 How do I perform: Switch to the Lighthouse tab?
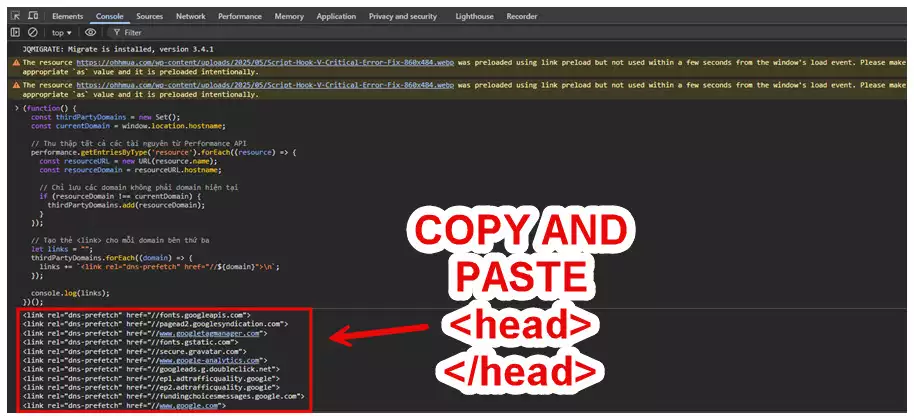click(474, 16)
